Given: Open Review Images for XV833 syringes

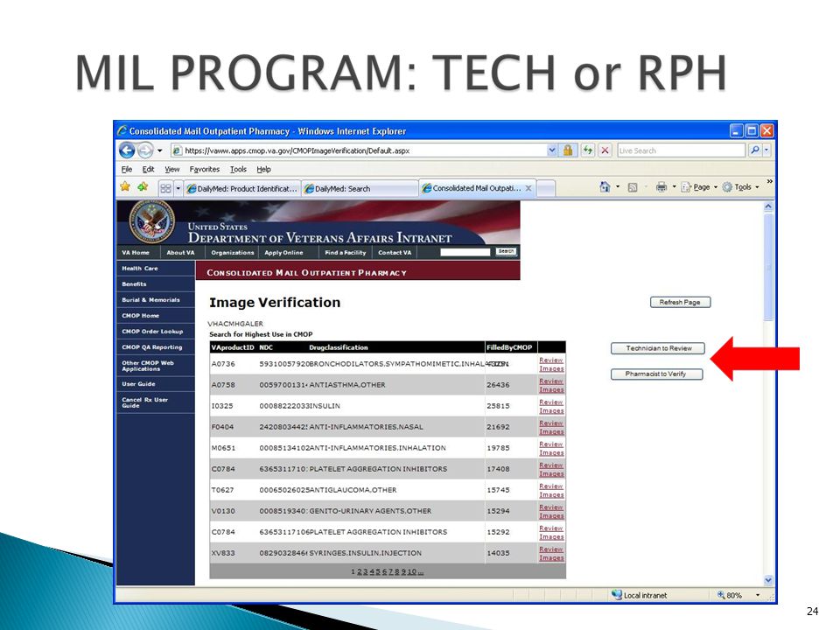Looking at the screenshot, I should (x=551, y=553).
